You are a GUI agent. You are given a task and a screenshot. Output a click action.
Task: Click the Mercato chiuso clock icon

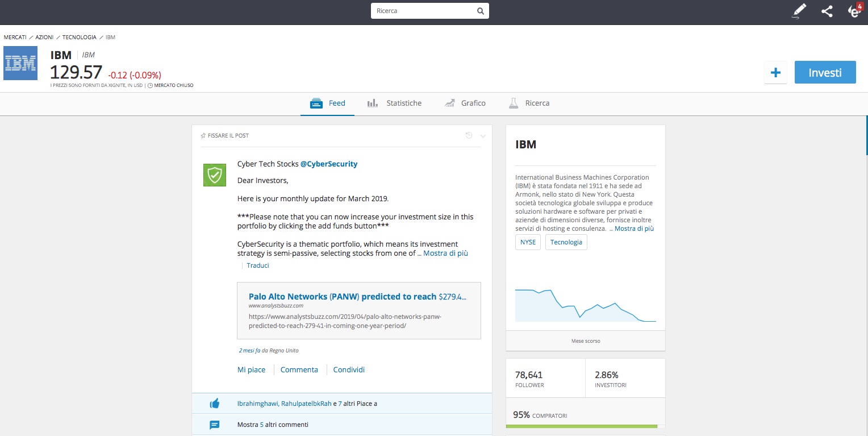click(x=149, y=86)
